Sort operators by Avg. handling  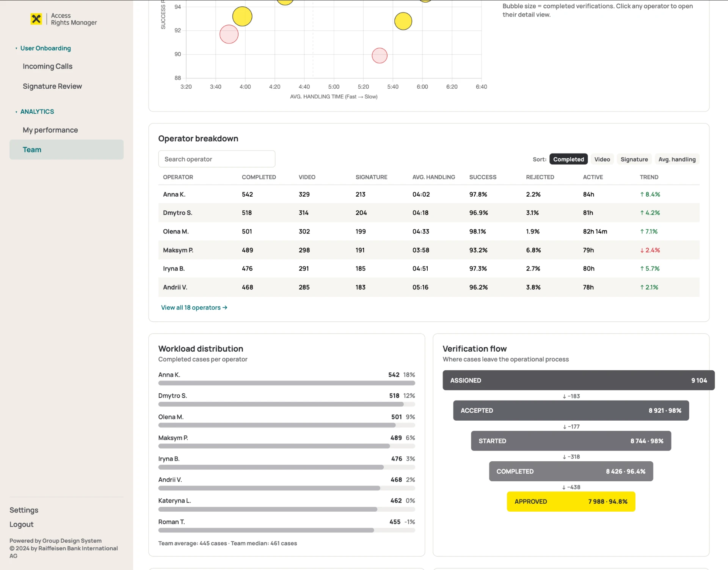pos(677,159)
